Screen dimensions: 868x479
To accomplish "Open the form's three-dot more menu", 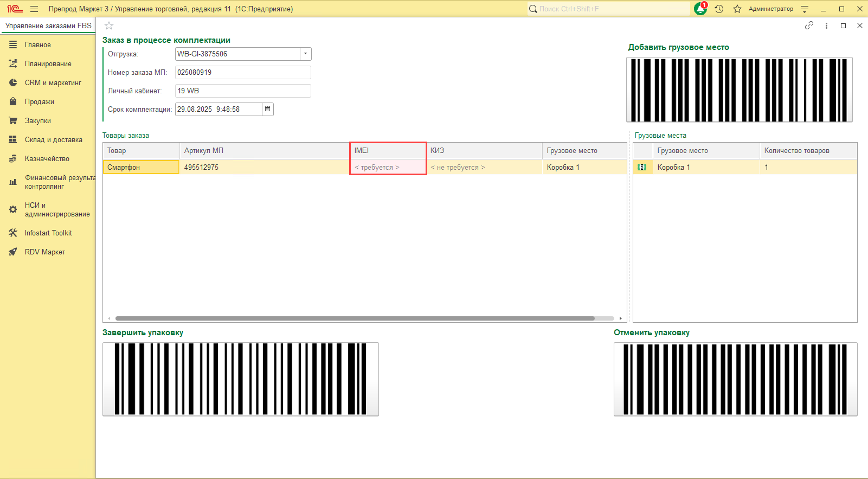I will coord(826,25).
